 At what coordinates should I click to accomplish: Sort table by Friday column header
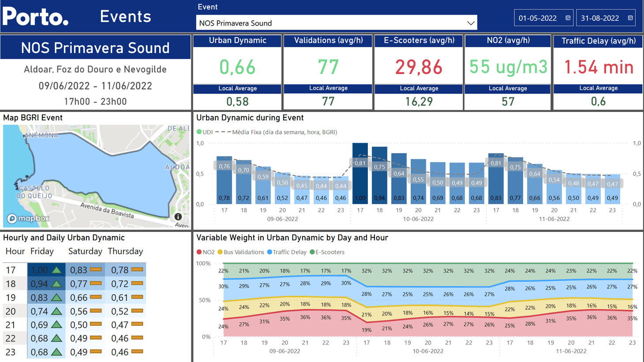[42, 251]
